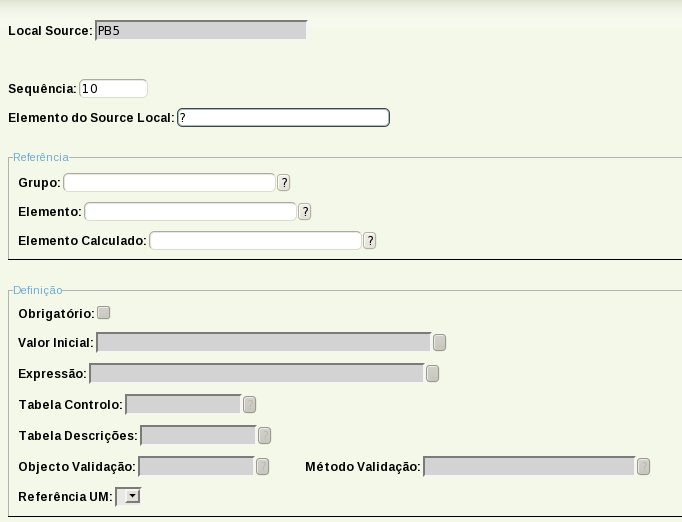This screenshot has width=682, height=522.
Task: Click the Grupo lookup question mark button
Action: (x=284, y=183)
